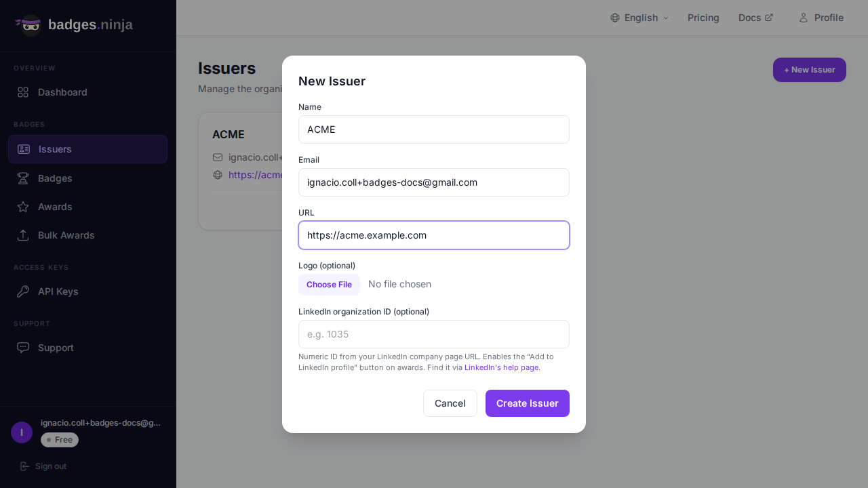Open the English language dropdown
868x488 pixels.
pyautogui.click(x=639, y=18)
